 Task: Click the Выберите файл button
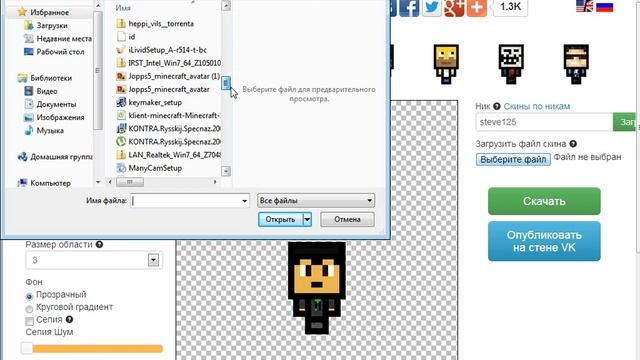pos(513,159)
